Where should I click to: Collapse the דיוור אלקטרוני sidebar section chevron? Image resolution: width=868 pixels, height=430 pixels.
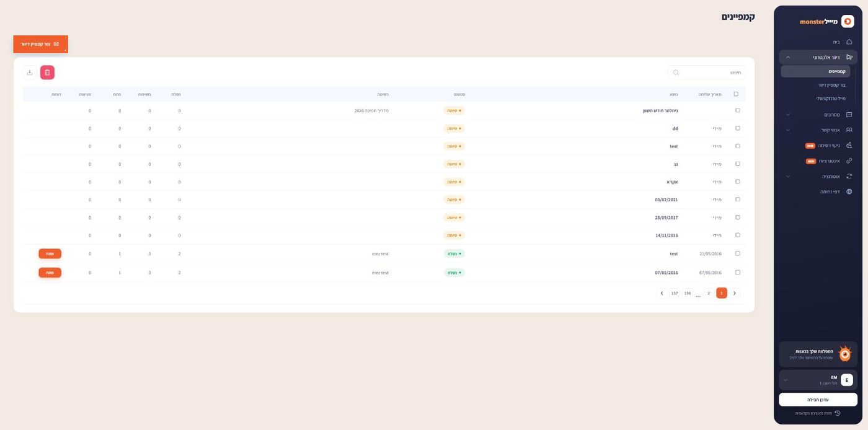pyautogui.click(x=788, y=57)
